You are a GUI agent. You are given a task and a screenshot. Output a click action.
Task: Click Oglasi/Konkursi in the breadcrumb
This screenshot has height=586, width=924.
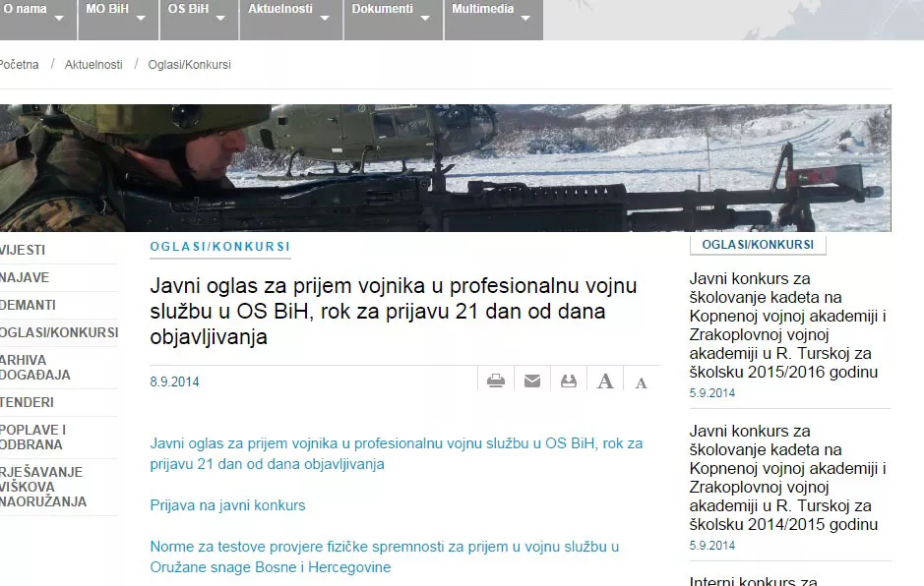[189, 65]
